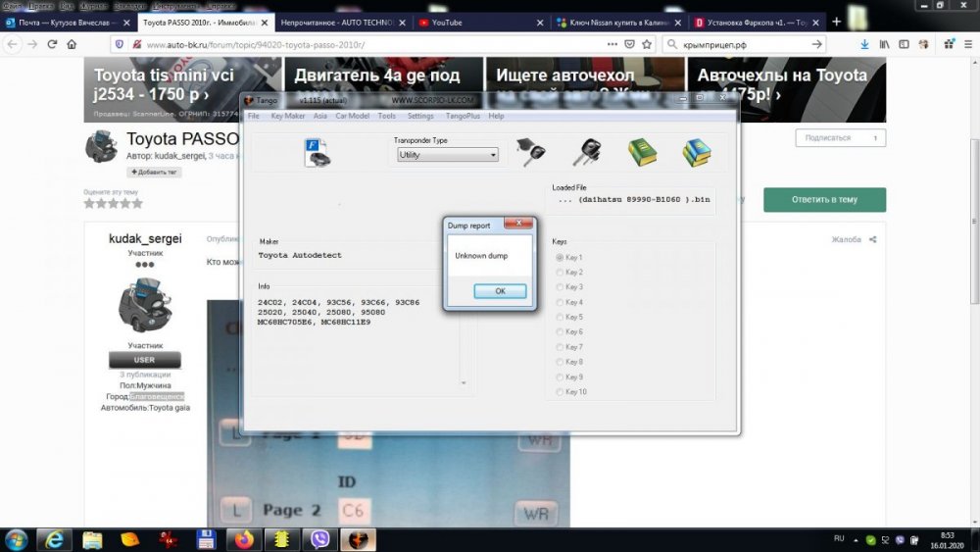
Task: Select Key 2 radio button
Action: coord(560,272)
